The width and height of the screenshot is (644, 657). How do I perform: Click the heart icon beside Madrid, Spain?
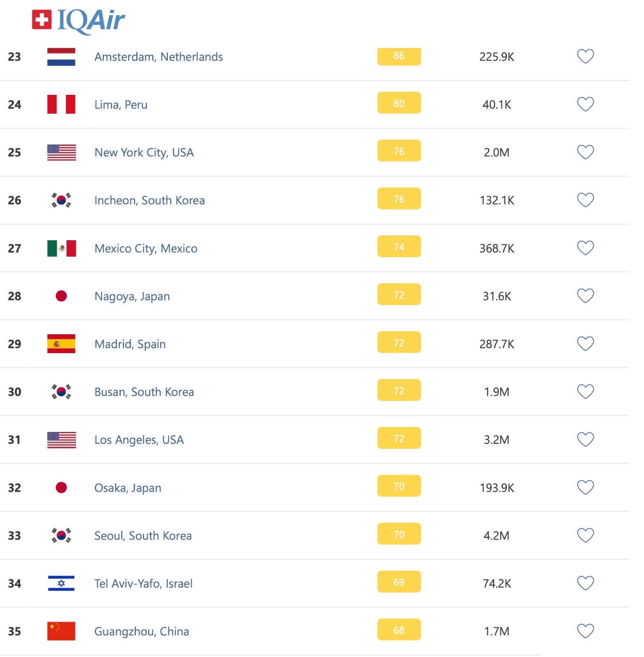tap(585, 344)
